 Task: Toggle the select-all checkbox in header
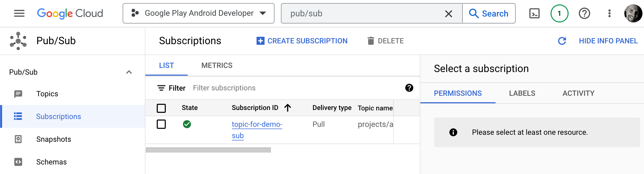click(161, 108)
